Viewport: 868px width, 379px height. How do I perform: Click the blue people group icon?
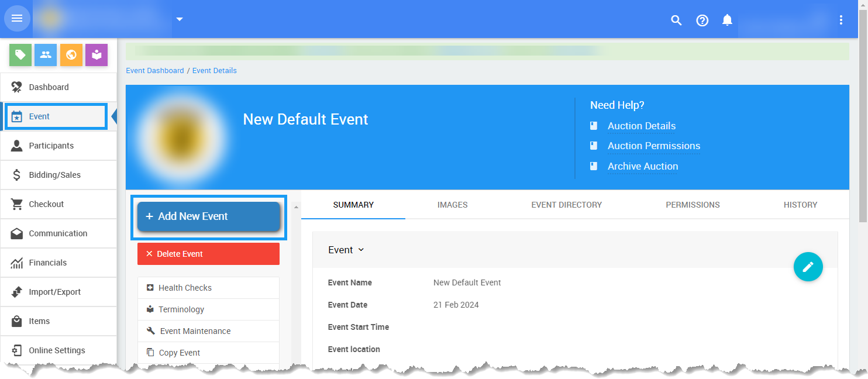pos(46,55)
